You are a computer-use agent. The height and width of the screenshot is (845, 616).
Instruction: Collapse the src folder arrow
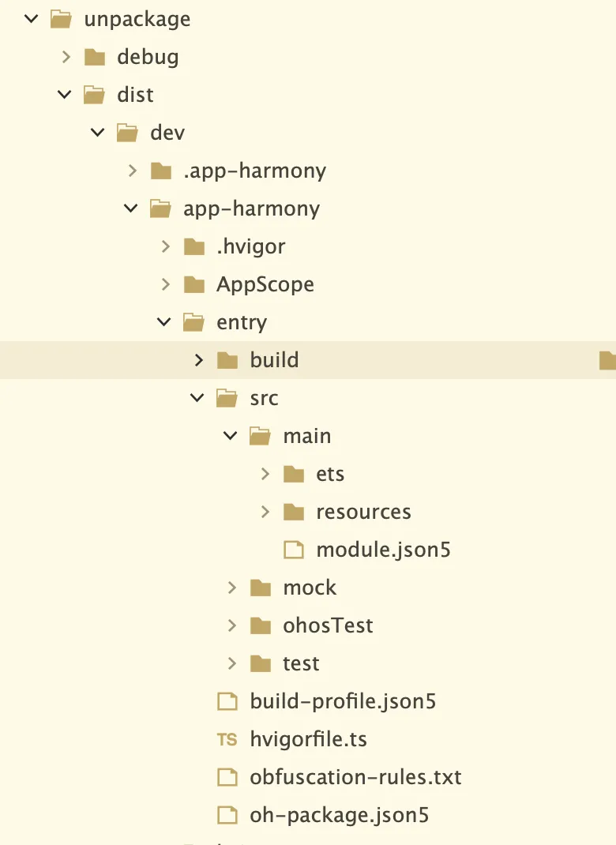197,398
